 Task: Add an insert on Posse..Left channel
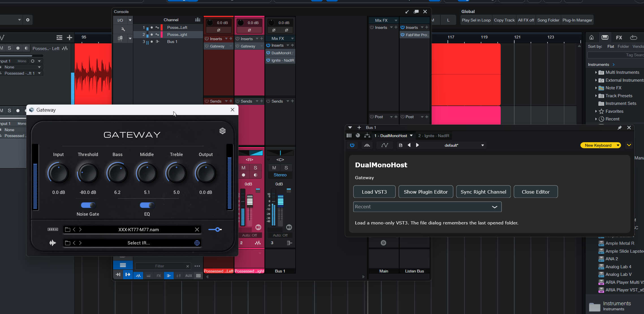click(231, 38)
